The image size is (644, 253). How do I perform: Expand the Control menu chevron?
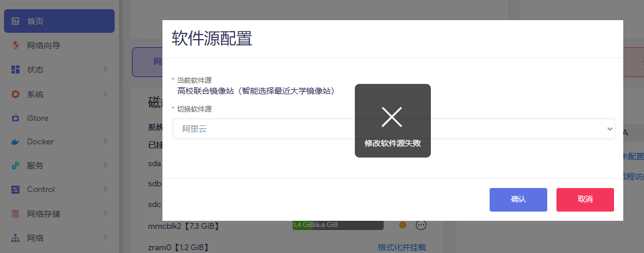tap(105, 189)
